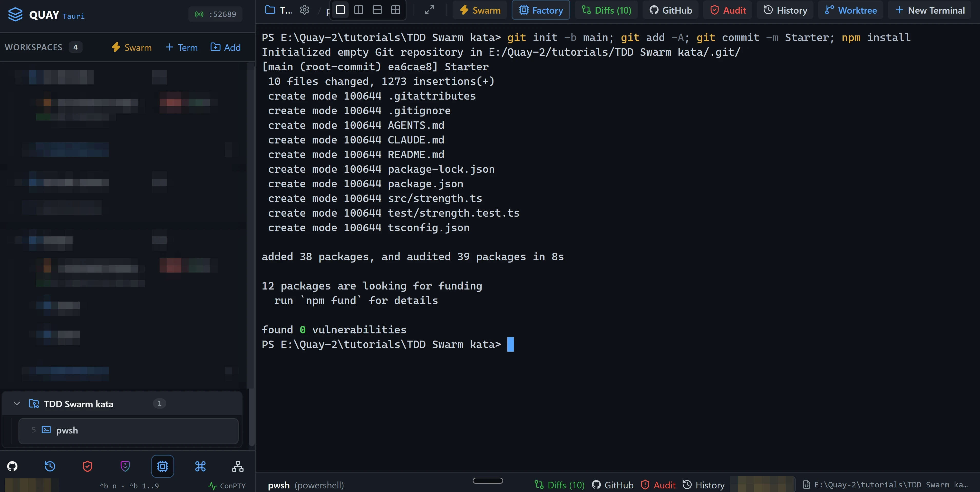Screen dimensions: 980x492
Task: Click Audit in status bar
Action: 658,485
